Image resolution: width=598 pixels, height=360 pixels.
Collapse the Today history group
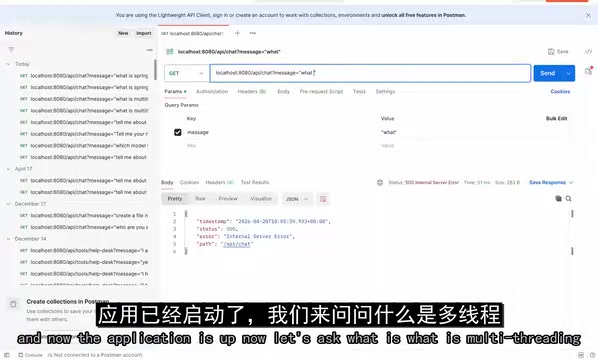pos(8,64)
